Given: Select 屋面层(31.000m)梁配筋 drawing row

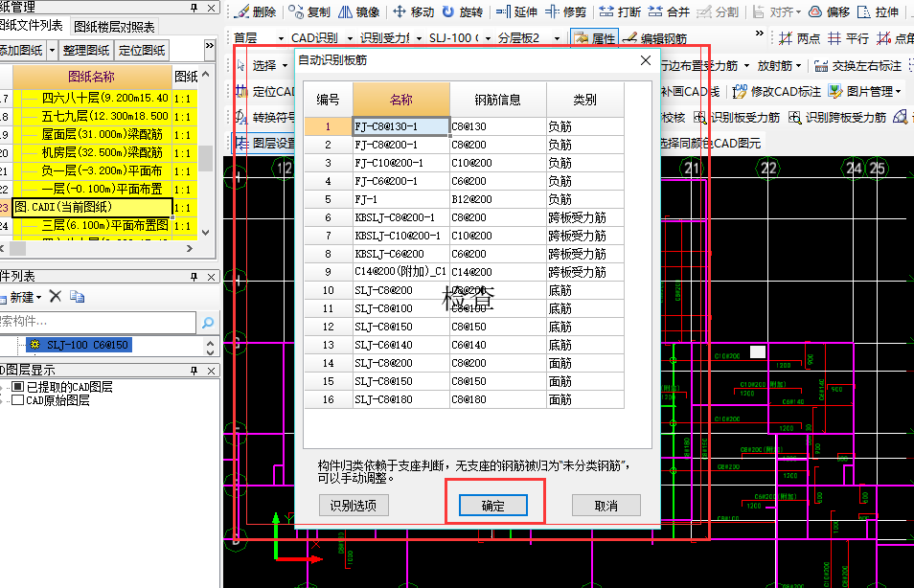Looking at the screenshot, I should 102,135.
